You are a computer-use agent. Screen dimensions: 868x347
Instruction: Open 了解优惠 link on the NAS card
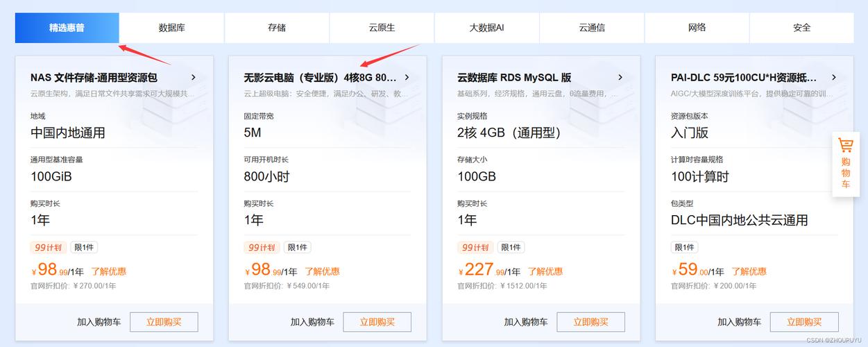tap(109, 271)
